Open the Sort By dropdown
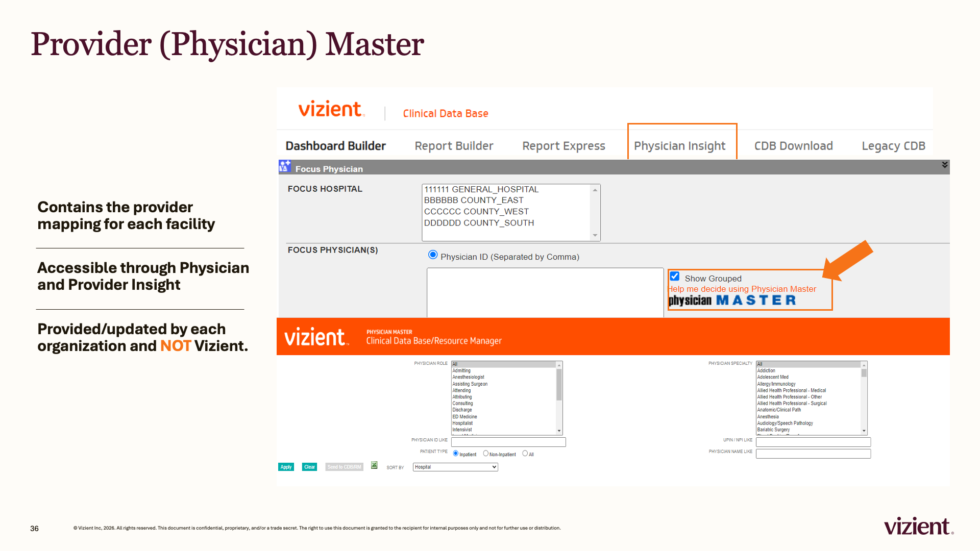 pos(455,467)
